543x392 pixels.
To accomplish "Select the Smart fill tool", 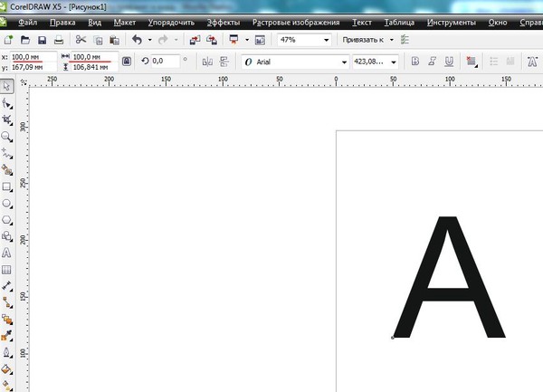I will coord(6,169).
